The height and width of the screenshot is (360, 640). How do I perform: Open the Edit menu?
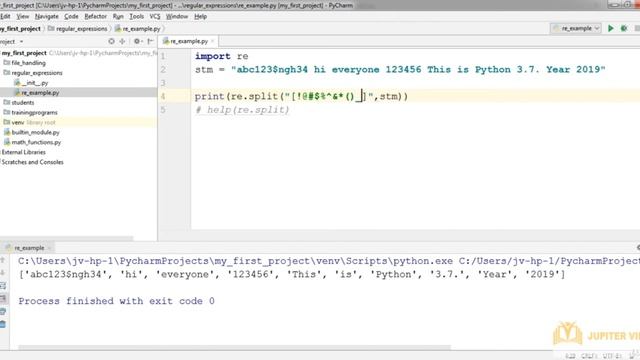(5, 16)
